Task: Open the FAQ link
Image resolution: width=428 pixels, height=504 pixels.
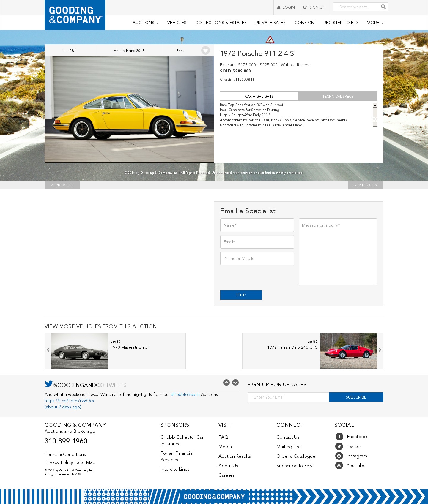Action: coord(224,437)
